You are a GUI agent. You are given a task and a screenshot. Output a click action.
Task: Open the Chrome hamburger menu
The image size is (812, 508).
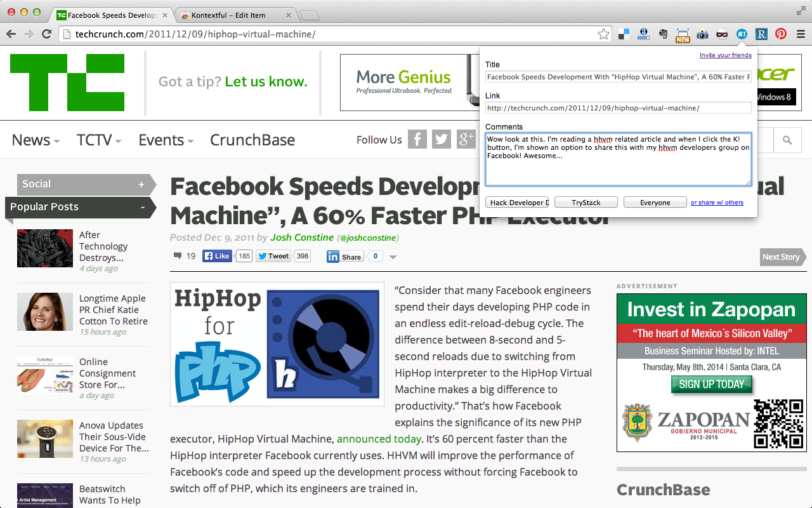[x=800, y=34]
